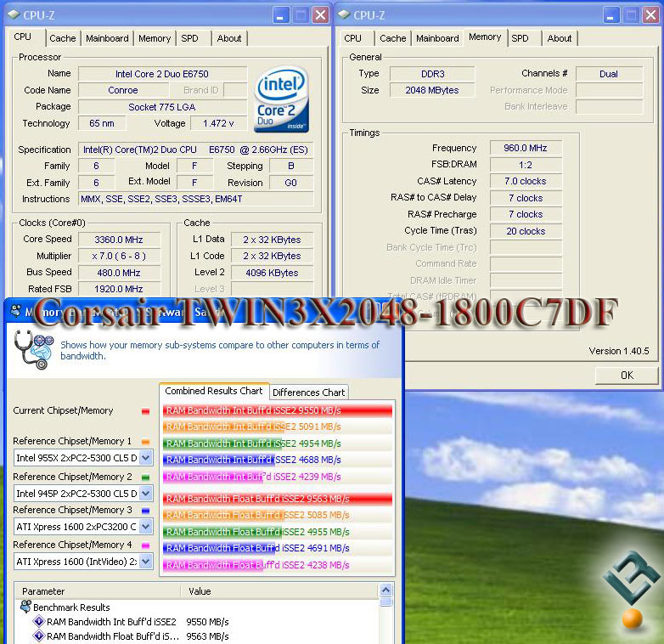Click magenta RAM Bandwidth Float 4238 MB/s bar

click(278, 565)
